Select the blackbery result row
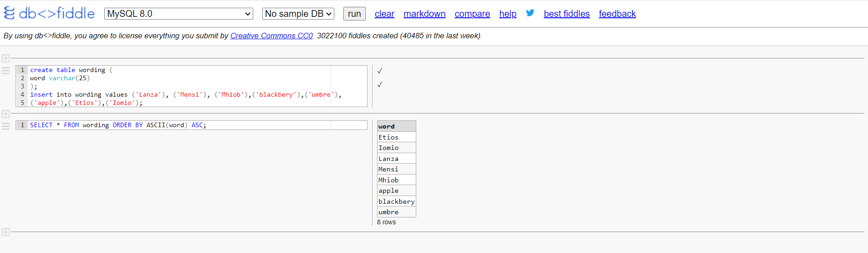The height and width of the screenshot is (253, 868). coord(396,201)
